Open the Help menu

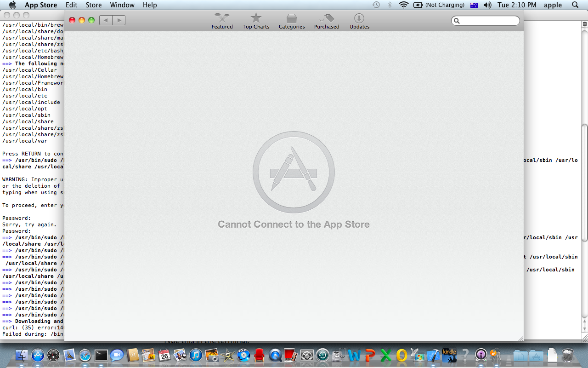[x=150, y=5]
